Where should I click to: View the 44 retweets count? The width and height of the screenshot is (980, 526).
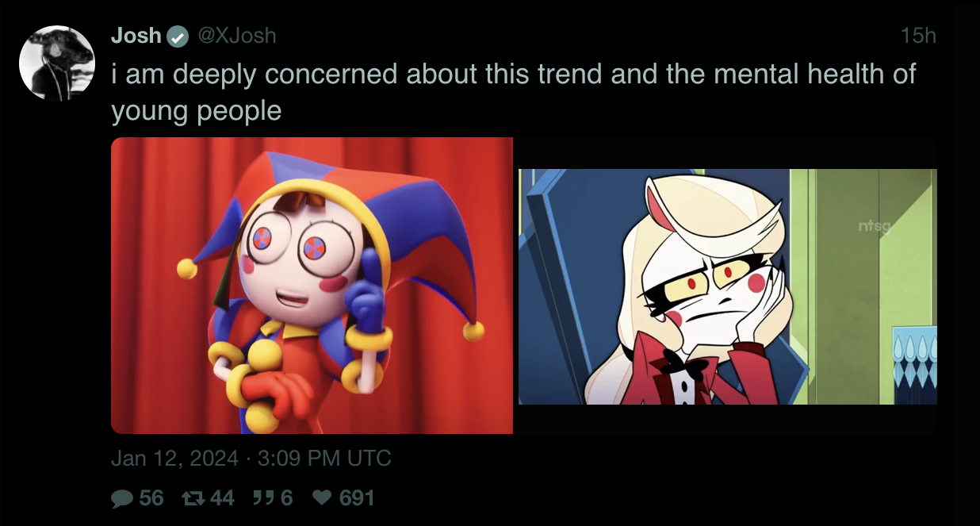223,498
